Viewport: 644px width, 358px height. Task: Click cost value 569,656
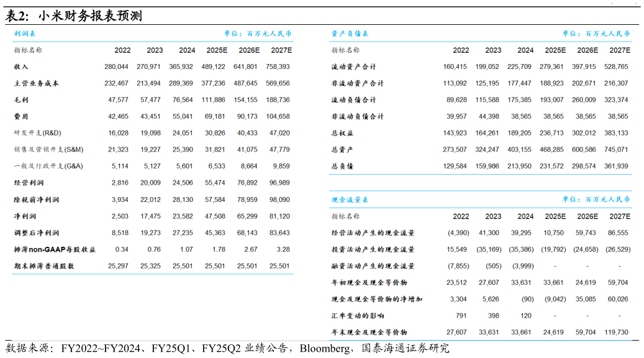(x=278, y=83)
